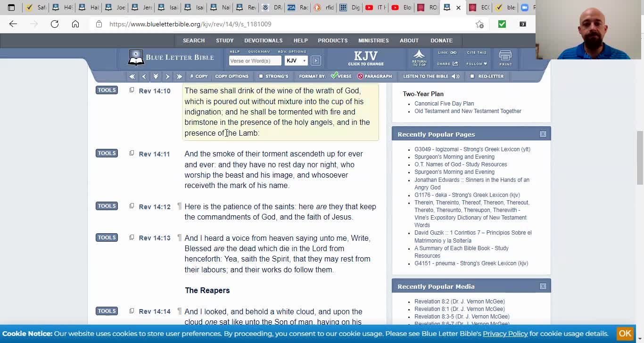Image resolution: width=644 pixels, height=343 pixels.
Task: Open Tools for Rev 14:13
Action: coord(107,237)
